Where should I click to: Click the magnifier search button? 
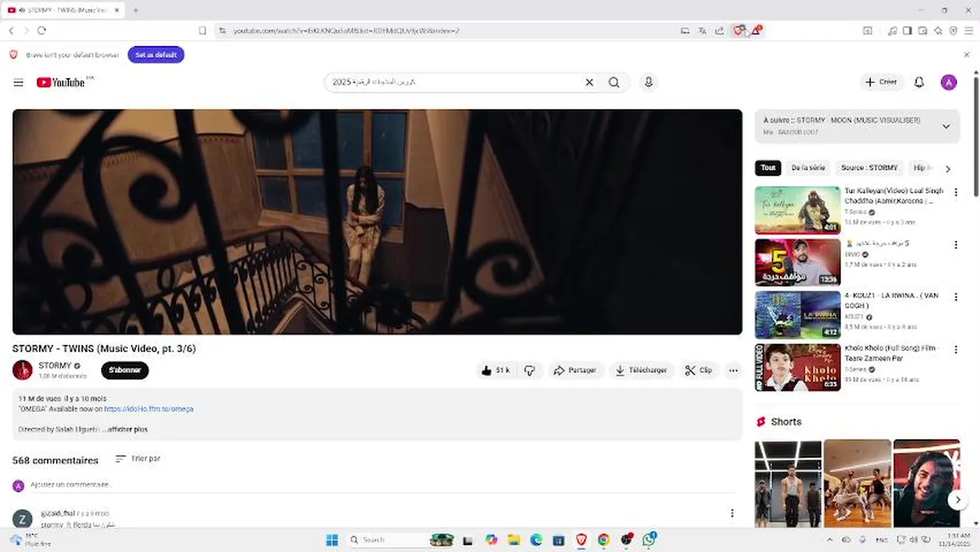click(613, 82)
